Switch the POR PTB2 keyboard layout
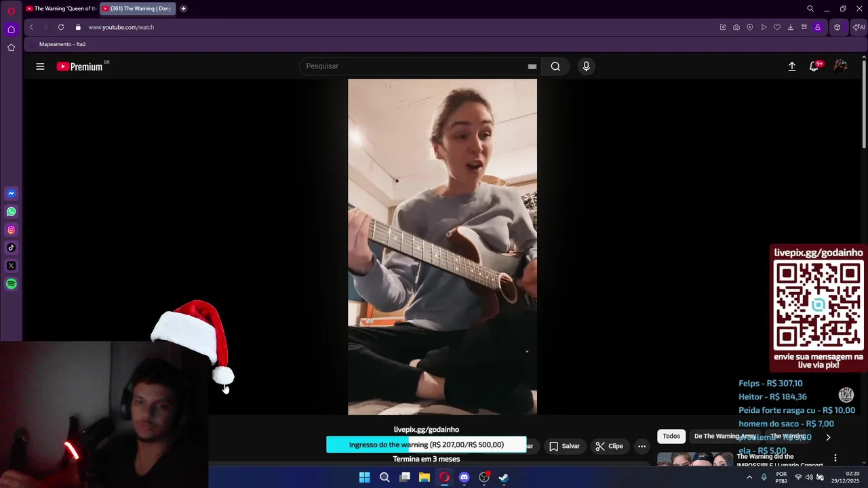The width and height of the screenshot is (868, 488). click(781, 477)
